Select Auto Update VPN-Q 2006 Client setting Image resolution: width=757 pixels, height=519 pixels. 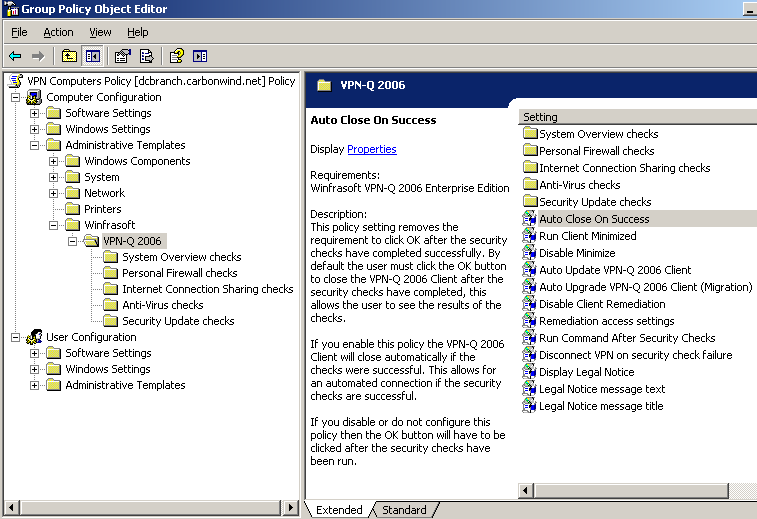tap(615, 270)
